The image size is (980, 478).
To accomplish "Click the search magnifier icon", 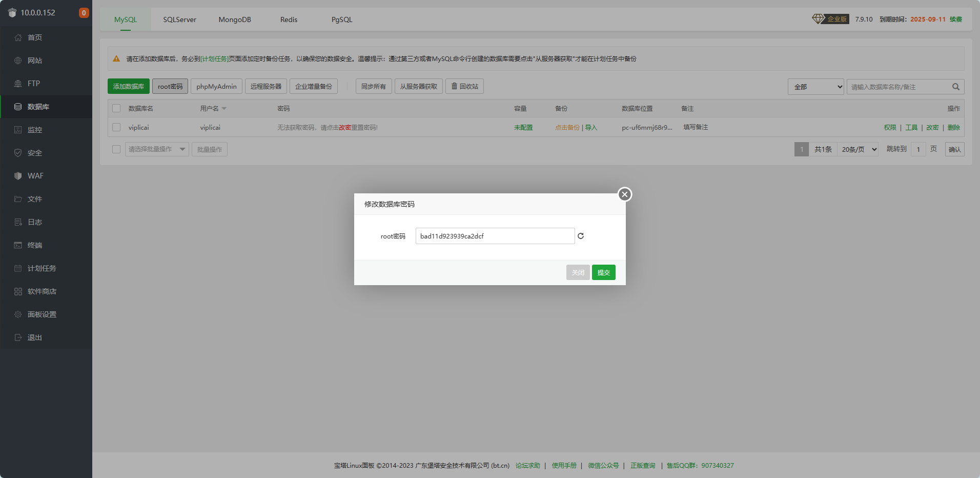I will (955, 87).
